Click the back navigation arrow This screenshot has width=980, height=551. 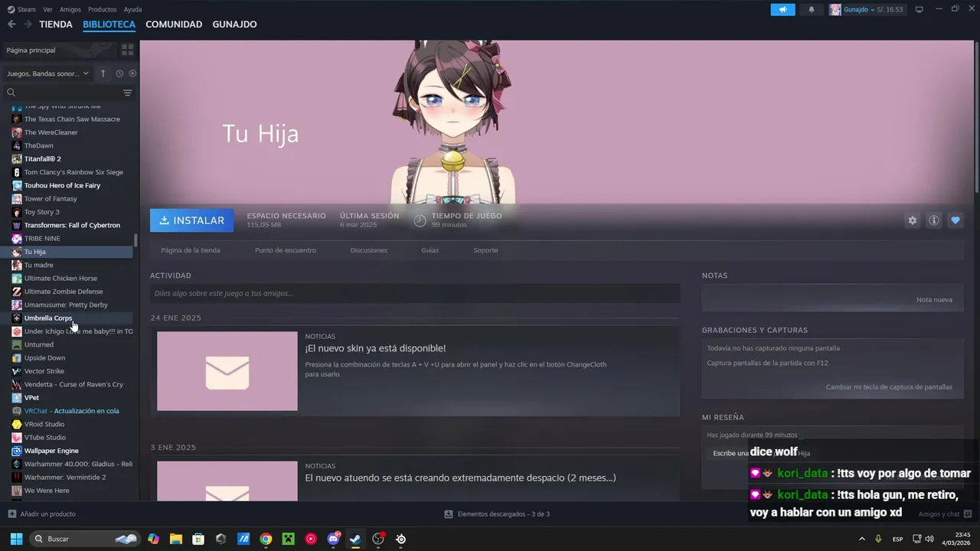11,24
